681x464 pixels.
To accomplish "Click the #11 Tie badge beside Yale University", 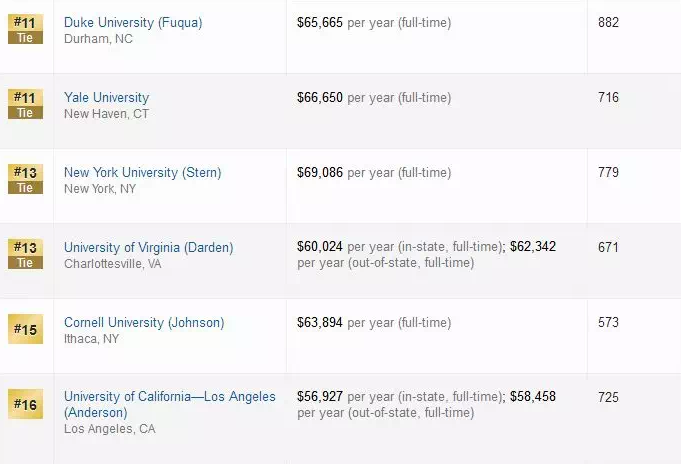I will click(x=25, y=104).
